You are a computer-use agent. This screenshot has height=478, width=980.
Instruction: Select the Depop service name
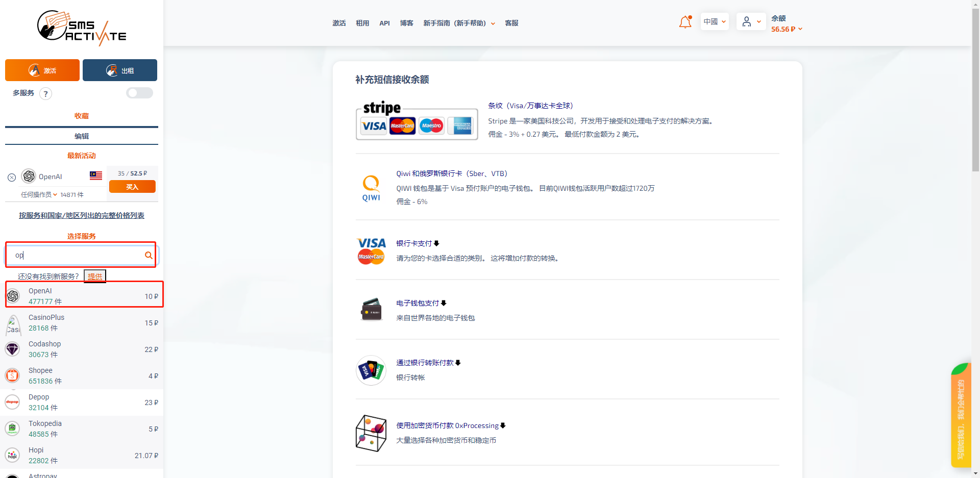point(39,397)
